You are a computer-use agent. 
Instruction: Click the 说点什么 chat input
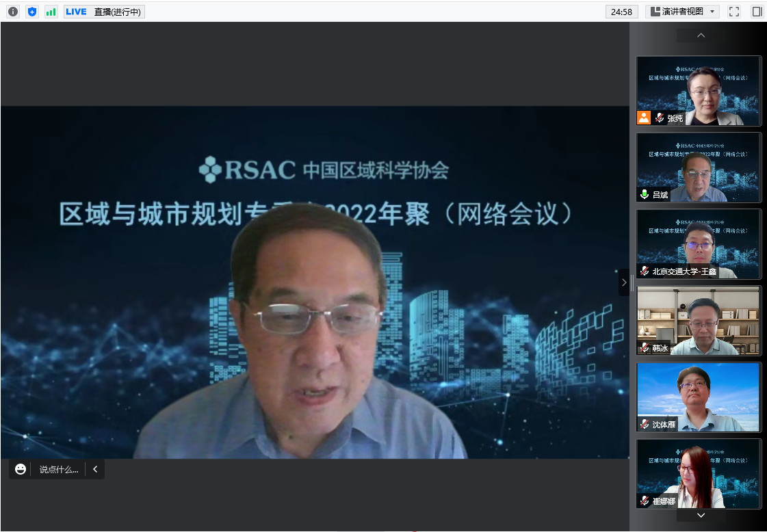pyautogui.click(x=58, y=469)
